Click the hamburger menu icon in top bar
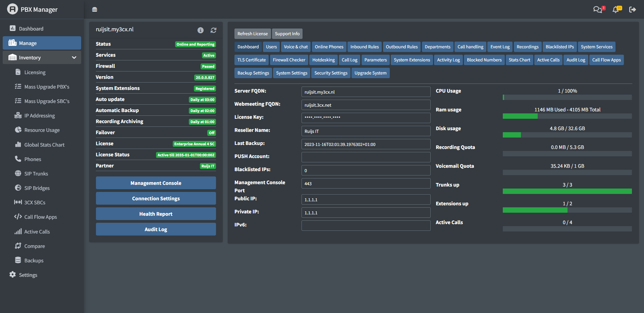The image size is (644, 313). tap(95, 9)
